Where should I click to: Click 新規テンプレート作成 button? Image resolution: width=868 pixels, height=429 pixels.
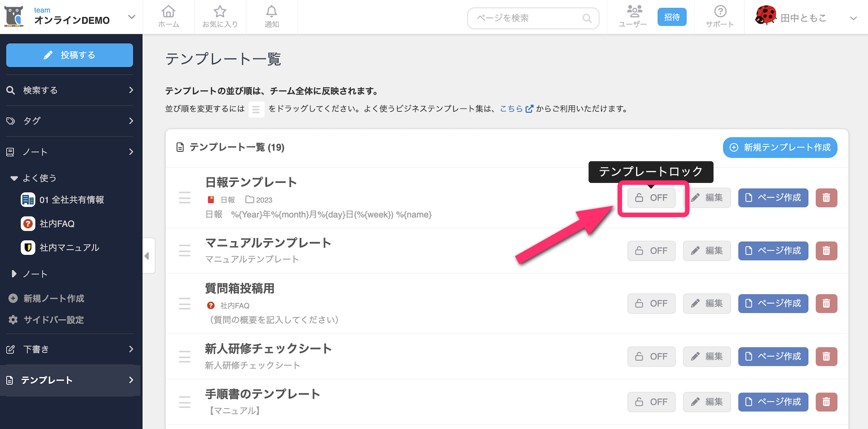pos(780,147)
